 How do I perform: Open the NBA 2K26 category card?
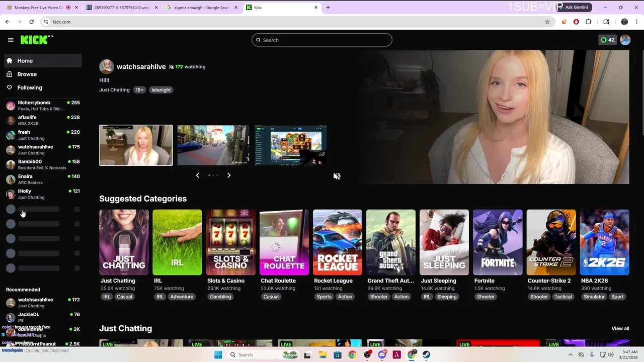[x=604, y=242]
